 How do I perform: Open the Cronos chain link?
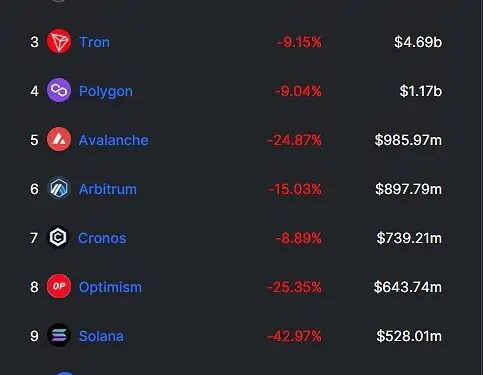click(x=102, y=238)
